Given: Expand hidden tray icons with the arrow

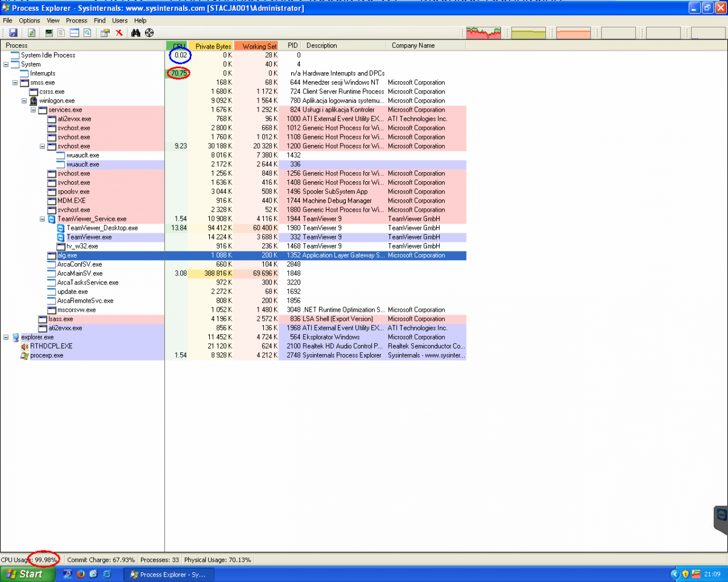Looking at the screenshot, I should click(x=675, y=574).
